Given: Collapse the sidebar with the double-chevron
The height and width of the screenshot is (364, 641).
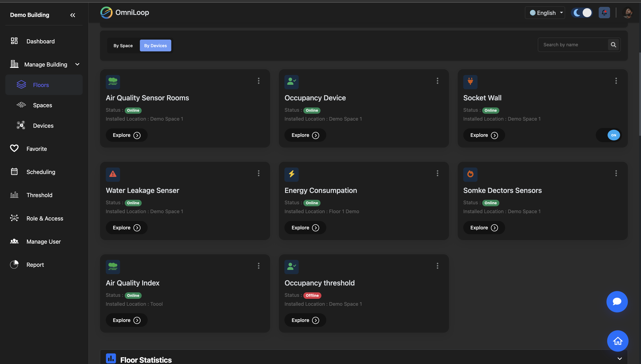Looking at the screenshot, I should (73, 15).
